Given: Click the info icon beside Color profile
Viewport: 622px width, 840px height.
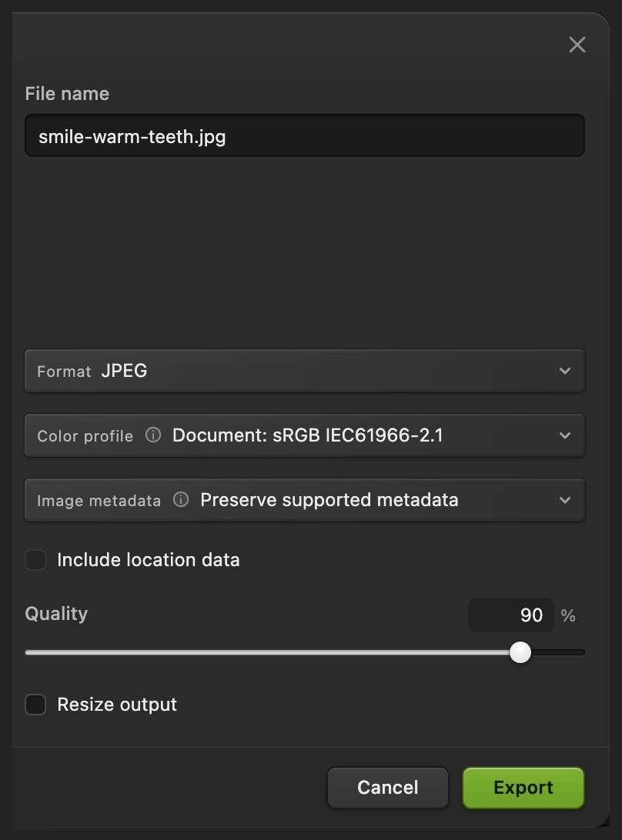Looking at the screenshot, I should pos(153,435).
